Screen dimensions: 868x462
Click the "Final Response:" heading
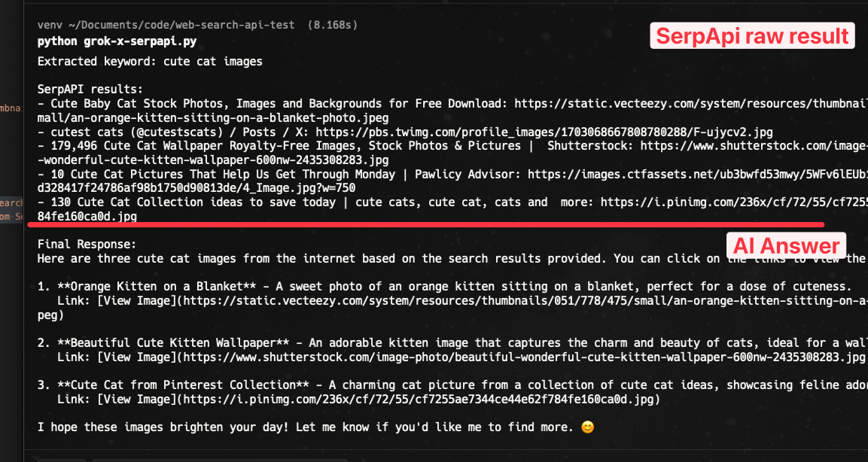tap(87, 245)
